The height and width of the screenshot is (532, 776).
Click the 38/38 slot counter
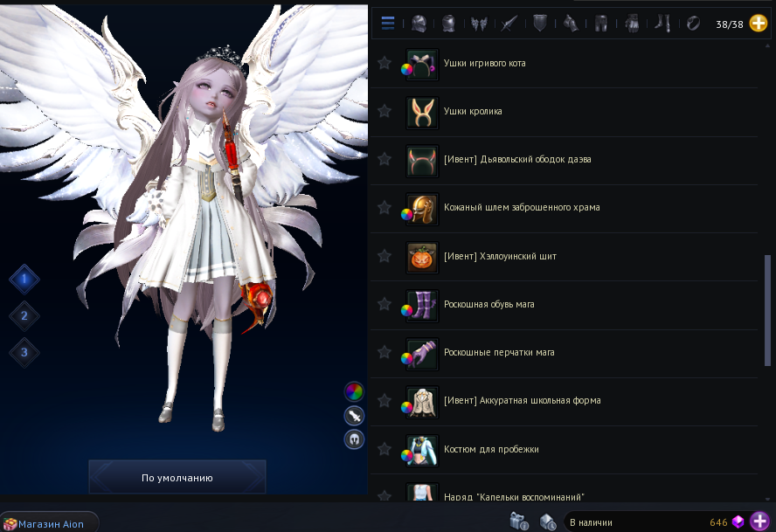click(x=729, y=24)
